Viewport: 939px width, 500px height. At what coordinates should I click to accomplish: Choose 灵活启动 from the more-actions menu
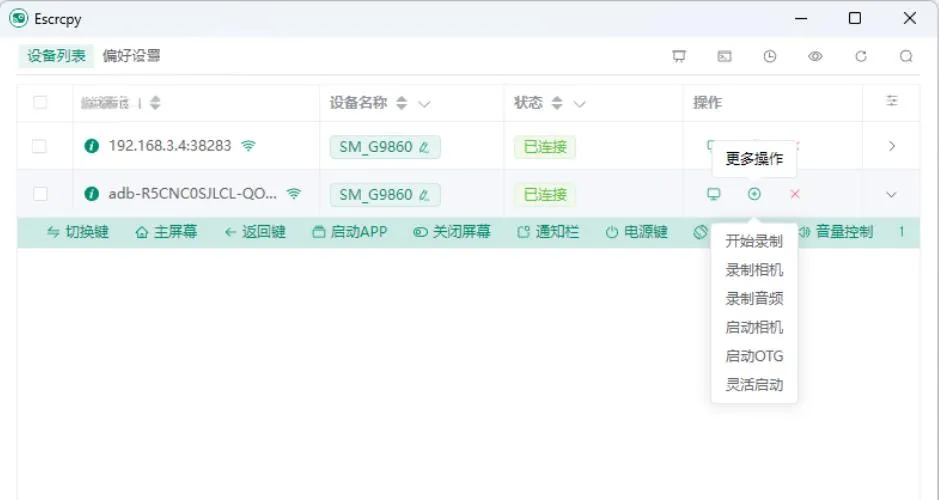pos(754,385)
